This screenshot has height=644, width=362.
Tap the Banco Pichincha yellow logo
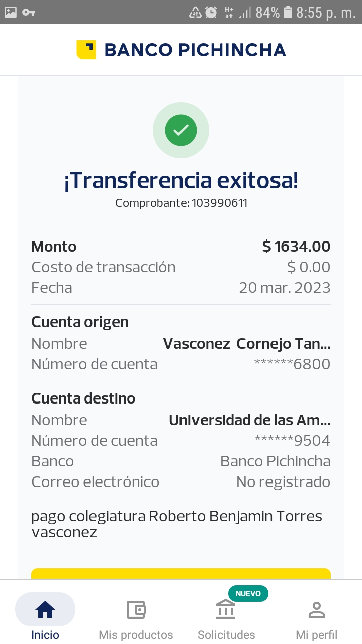86,50
